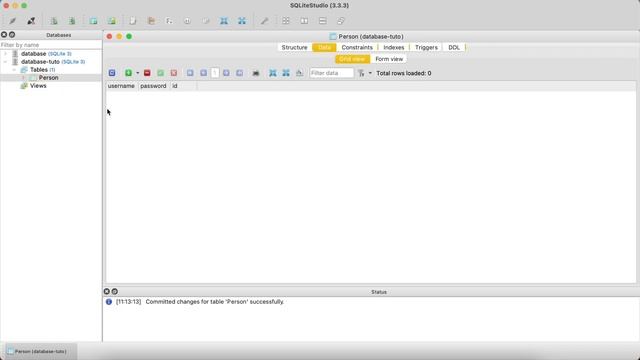Click the Edit table toolbar icon

tap(111, 21)
